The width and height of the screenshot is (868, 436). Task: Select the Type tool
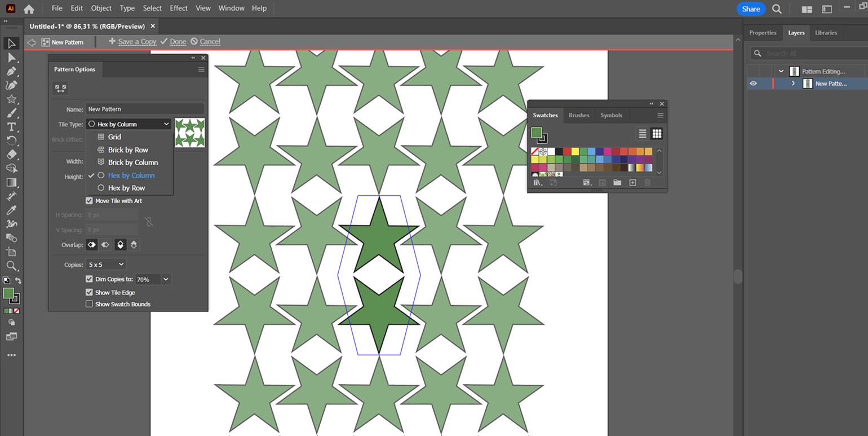tap(11, 127)
